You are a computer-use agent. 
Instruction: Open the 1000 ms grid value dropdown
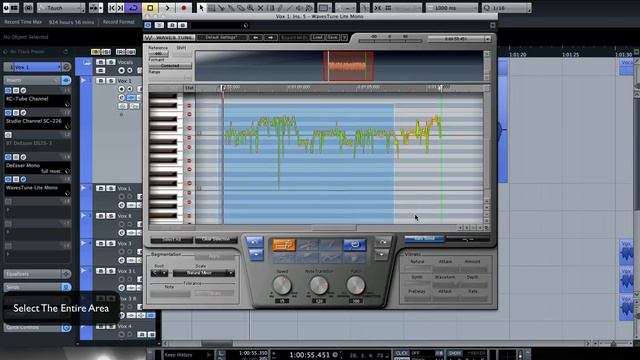pos(451,8)
